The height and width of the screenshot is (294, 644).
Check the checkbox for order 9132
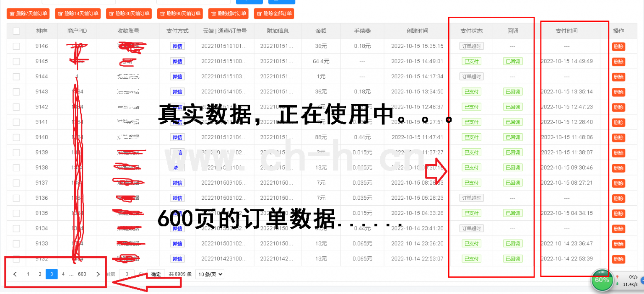tap(16, 258)
